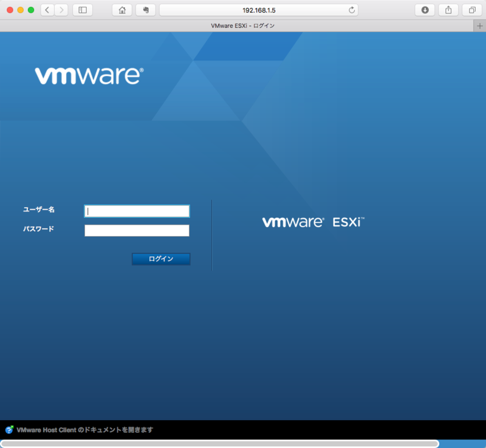Click the address bar showing 192.168.1.5
Image resolution: width=486 pixels, height=448 pixels.
pyautogui.click(x=259, y=10)
